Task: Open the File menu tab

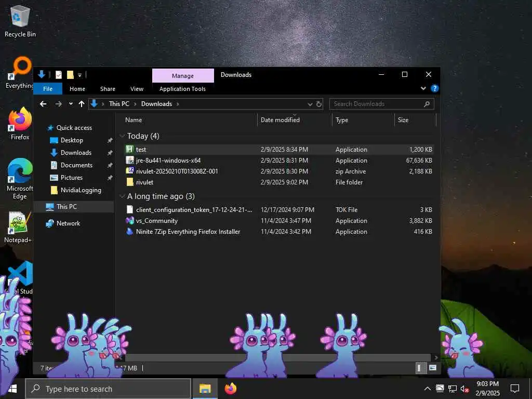Action: point(48,88)
